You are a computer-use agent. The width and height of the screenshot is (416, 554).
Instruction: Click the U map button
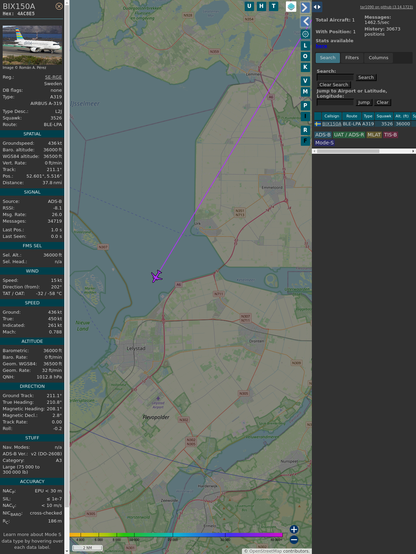point(249,6)
